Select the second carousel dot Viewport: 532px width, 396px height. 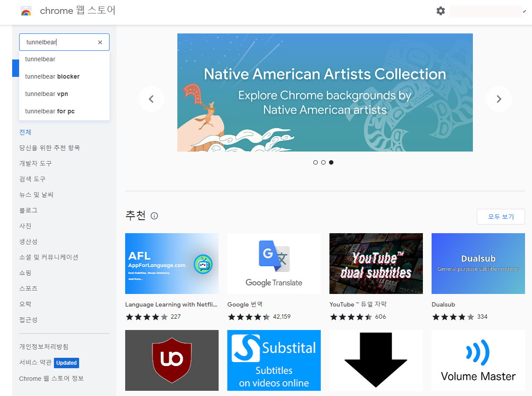[323, 162]
